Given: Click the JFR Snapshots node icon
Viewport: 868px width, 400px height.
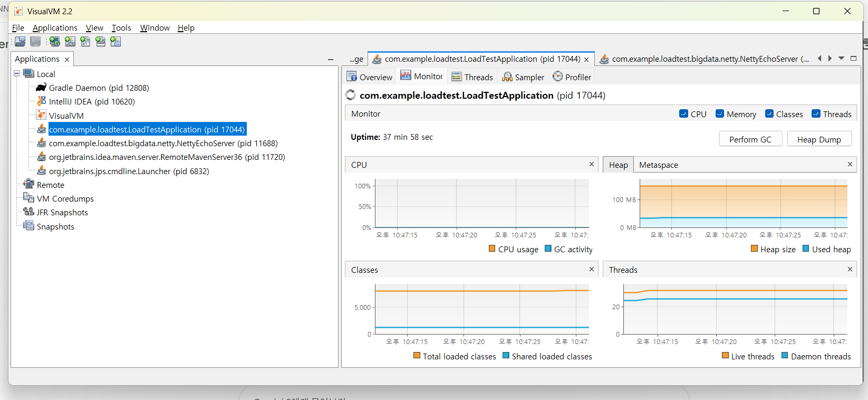Looking at the screenshot, I should tap(29, 212).
